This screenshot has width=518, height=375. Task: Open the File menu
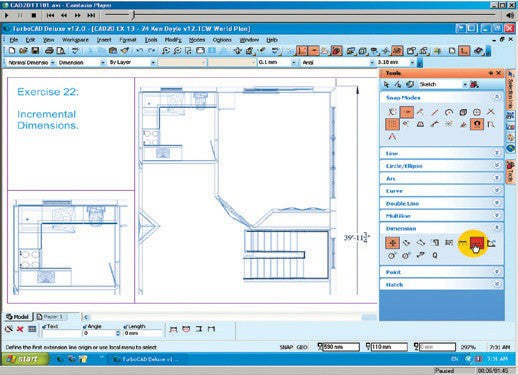click(14, 40)
